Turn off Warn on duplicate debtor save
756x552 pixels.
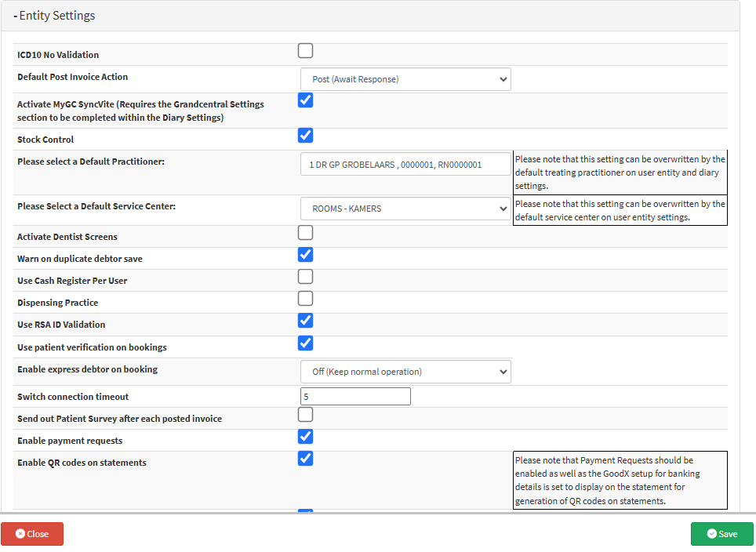coord(306,255)
